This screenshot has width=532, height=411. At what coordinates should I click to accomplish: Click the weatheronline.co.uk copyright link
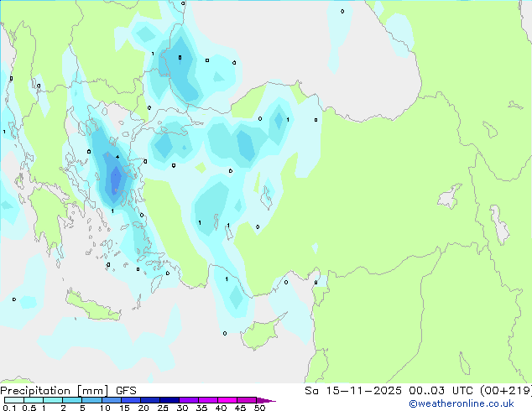(462, 403)
